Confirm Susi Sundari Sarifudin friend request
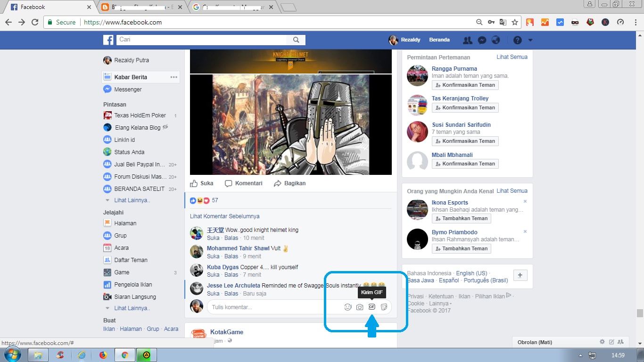Screen dimensions: 644x362 465,141
